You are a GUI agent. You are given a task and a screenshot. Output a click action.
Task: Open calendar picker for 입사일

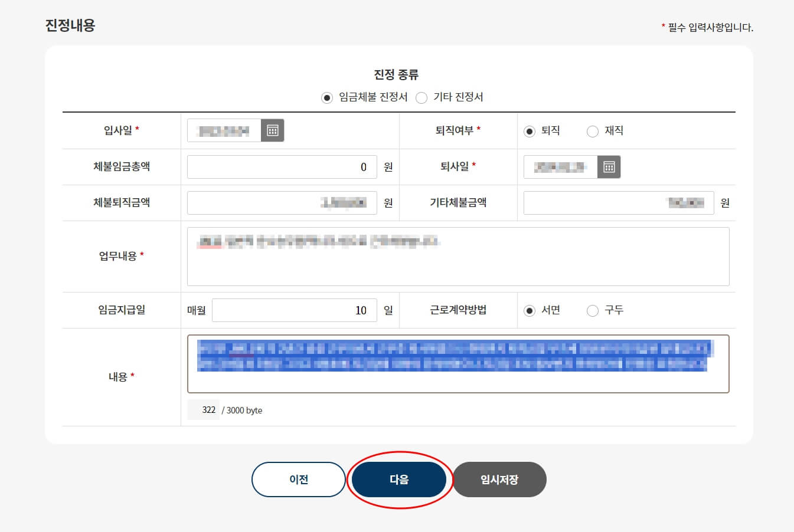[272, 130]
